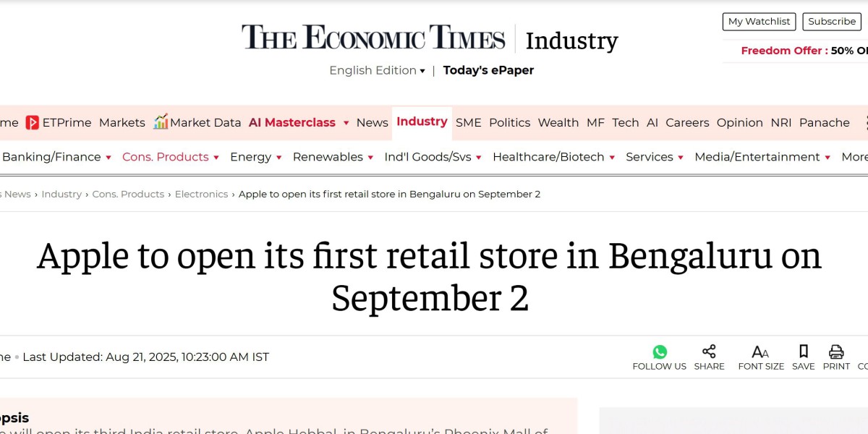The image size is (868, 434).
Task: Follow via the WhatsApp icon
Action: [x=659, y=352]
